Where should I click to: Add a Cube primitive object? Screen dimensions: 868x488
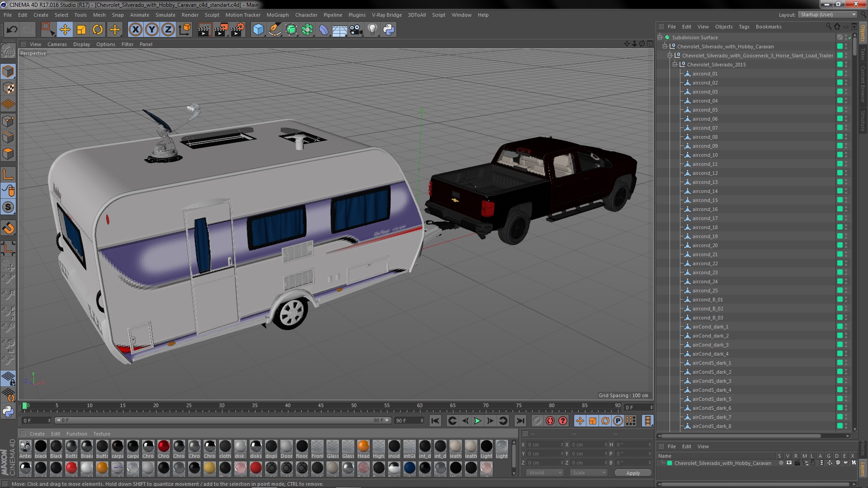258,30
